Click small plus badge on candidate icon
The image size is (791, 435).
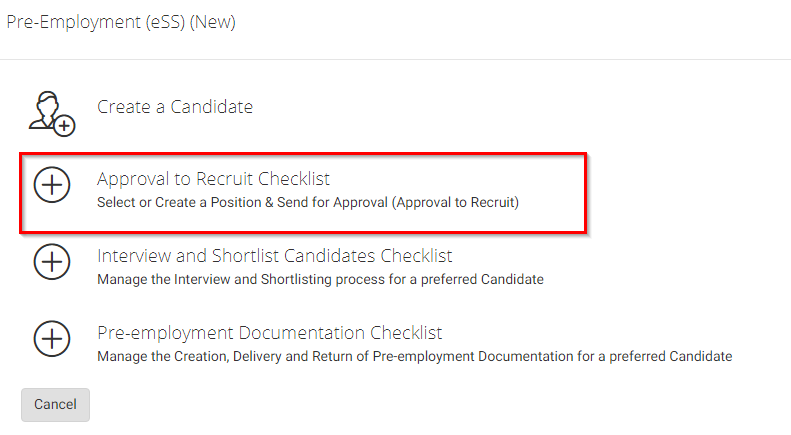[65, 125]
